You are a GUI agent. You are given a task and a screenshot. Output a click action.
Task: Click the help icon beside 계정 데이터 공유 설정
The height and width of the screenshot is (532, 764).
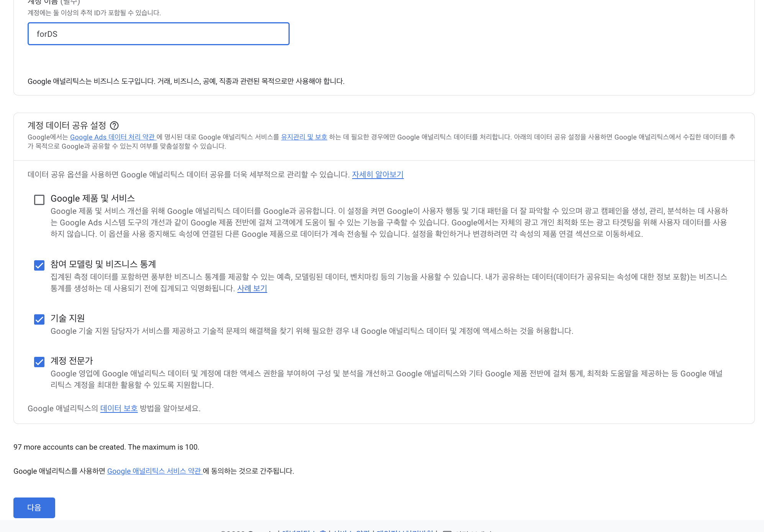pos(114,126)
